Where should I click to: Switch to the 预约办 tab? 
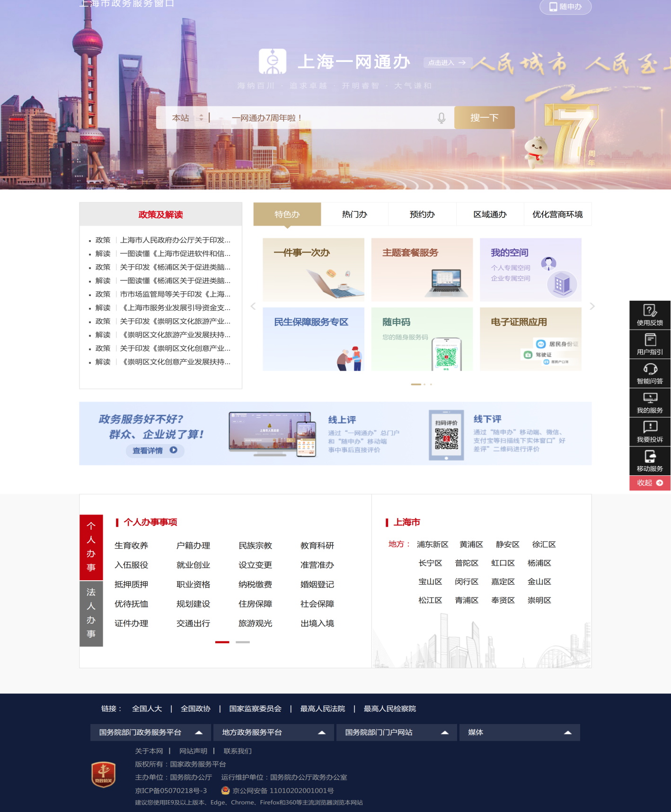coord(422,214)
